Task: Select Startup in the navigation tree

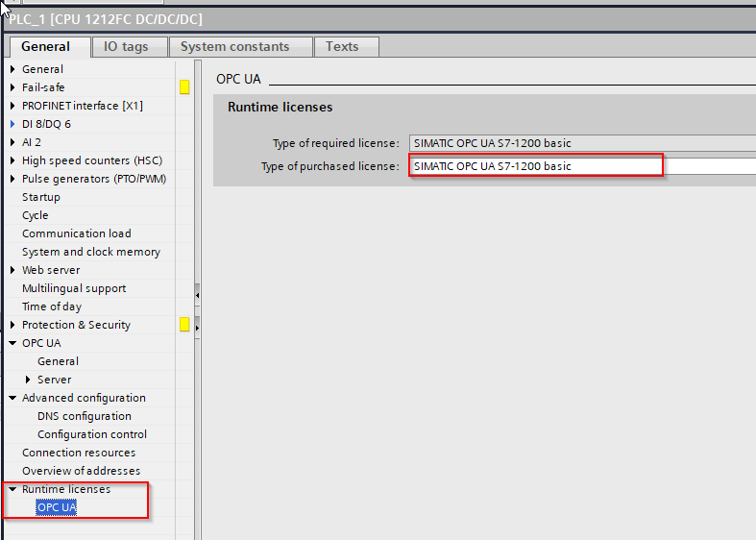Action: pos(41,198)
